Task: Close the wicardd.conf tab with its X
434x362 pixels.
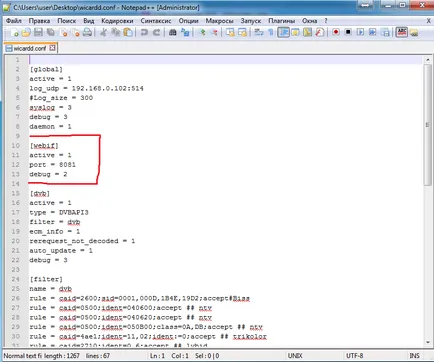Action: pyautogui.click(x=52, y=48)
